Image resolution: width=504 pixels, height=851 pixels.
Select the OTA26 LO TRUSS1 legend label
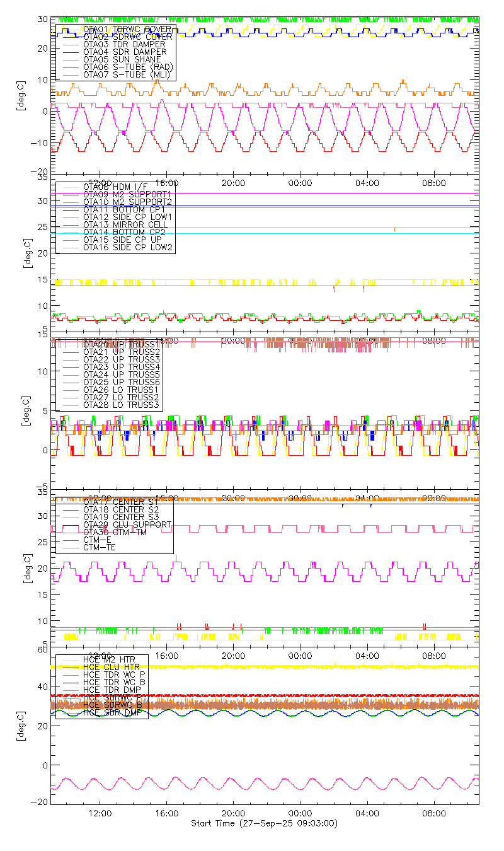[122, 390]
